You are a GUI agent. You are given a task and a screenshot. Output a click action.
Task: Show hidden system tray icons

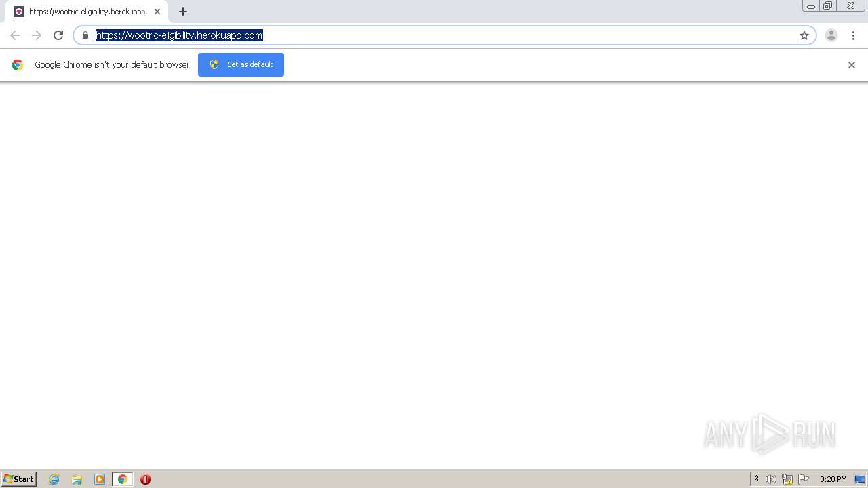757,479
